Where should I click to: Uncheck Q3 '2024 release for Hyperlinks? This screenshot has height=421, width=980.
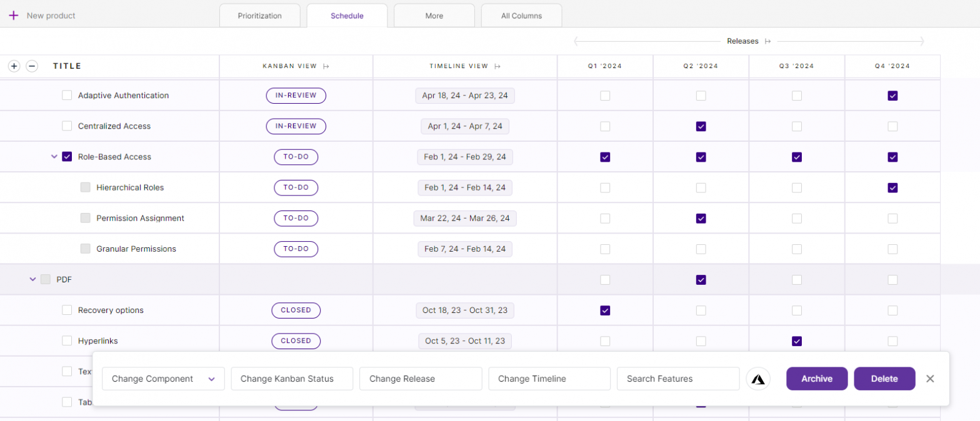797,341
